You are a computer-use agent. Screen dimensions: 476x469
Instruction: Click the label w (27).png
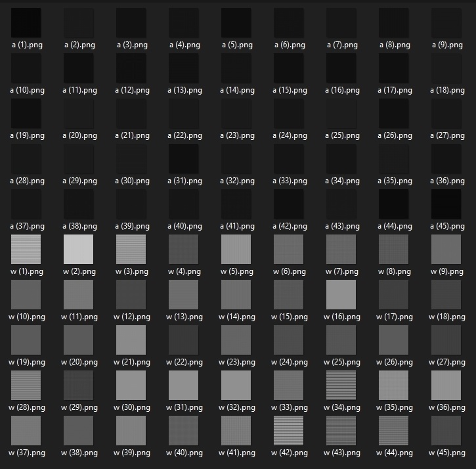coord(447,362)
